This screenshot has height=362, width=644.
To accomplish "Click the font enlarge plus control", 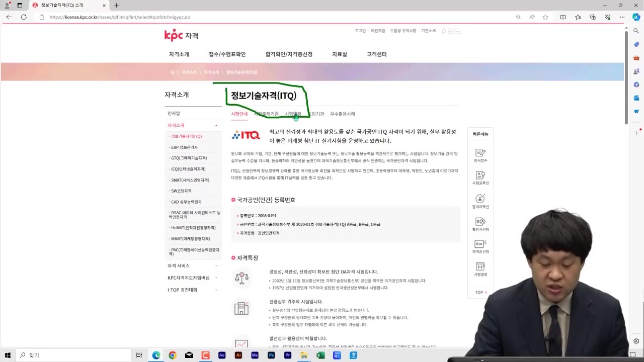I will (x=451, y=31).
